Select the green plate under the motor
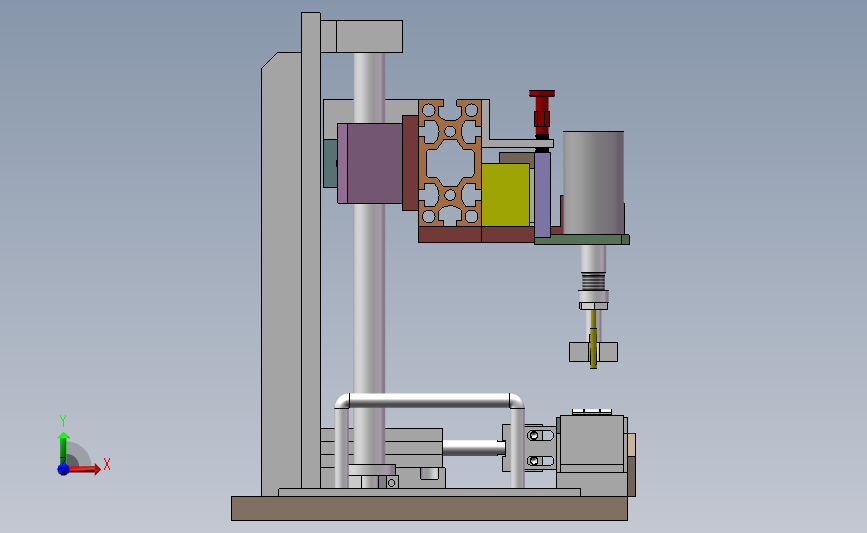The image size is (867, 533). coord(582,239)
